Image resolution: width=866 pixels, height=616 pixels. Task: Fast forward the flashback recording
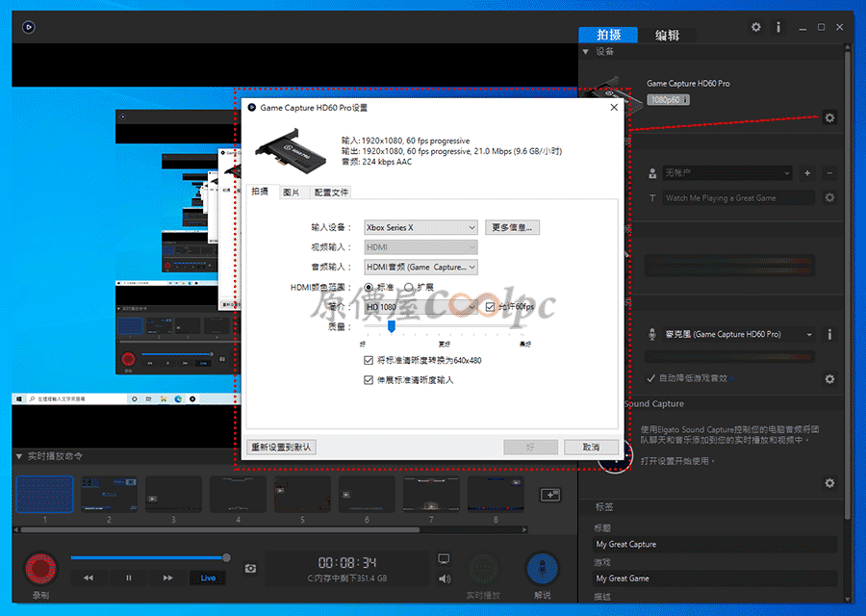point(167,577)
